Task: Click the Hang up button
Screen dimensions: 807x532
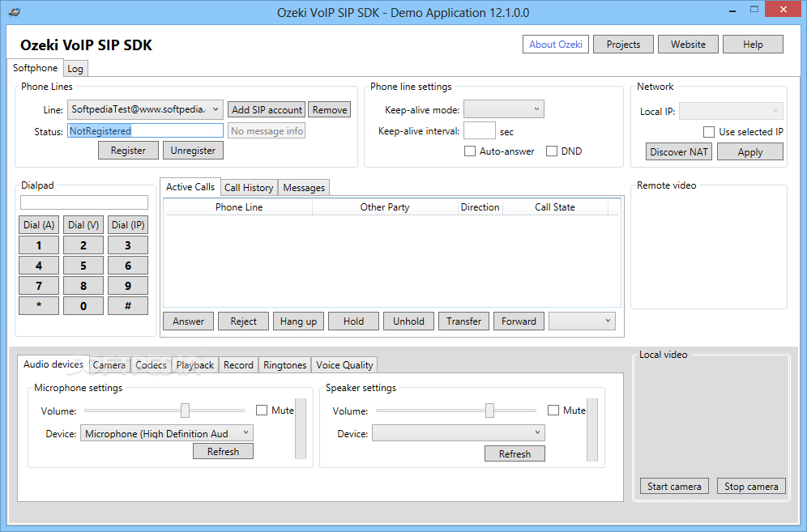Action: pyautogui.click(x=298, y=321)
